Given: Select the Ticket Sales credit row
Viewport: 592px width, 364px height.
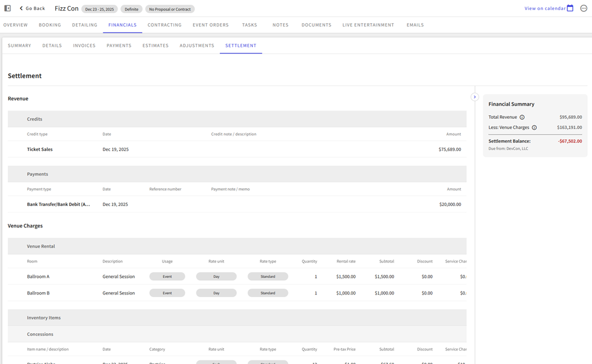Looking at the screenshot, I should click(237, 150).
